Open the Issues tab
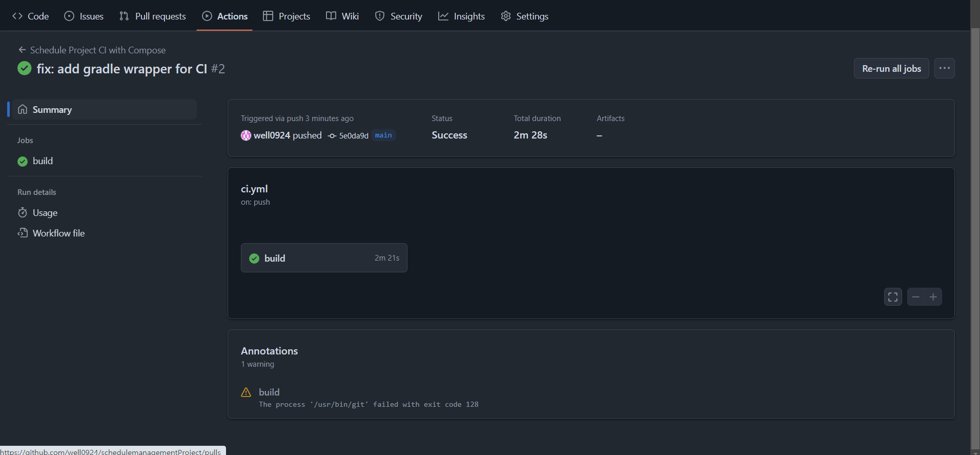980x455 pixels. point(84,16)
